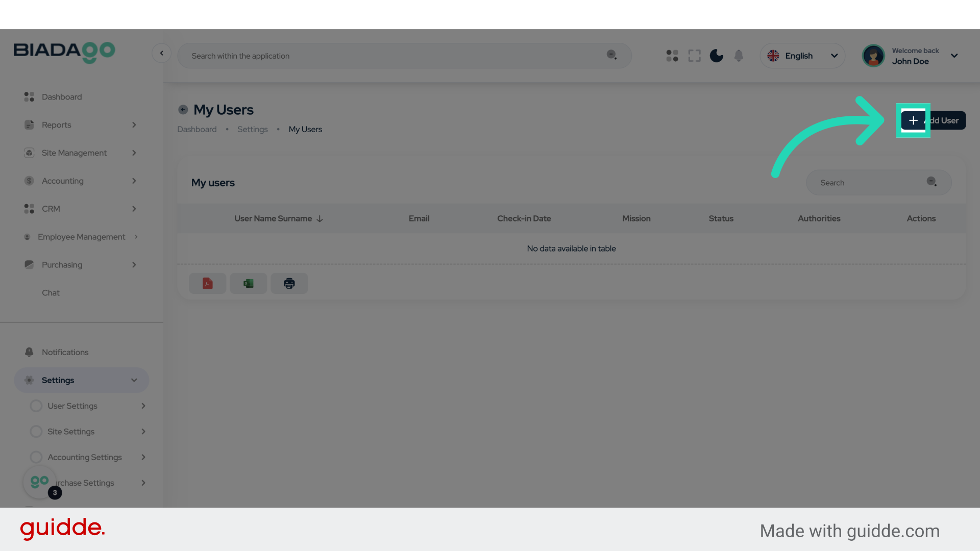Image resolution: width=980 pixels, height=551 pixels.
Task: Click the PDF export icon
Action: tap(207, 283)
